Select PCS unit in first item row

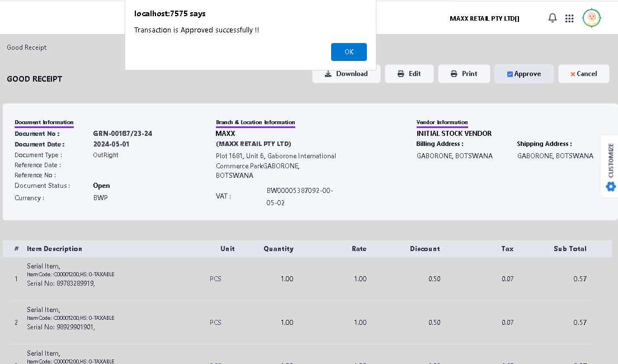[x=215, y=278]
